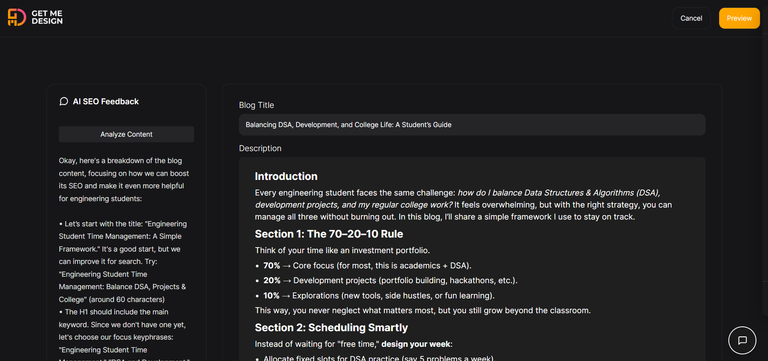The width and height of the screenshot is (768, 361).
Task: Click the GET ME DESIGN brand text
Action: pyautogui.click(x=47, y=18)
